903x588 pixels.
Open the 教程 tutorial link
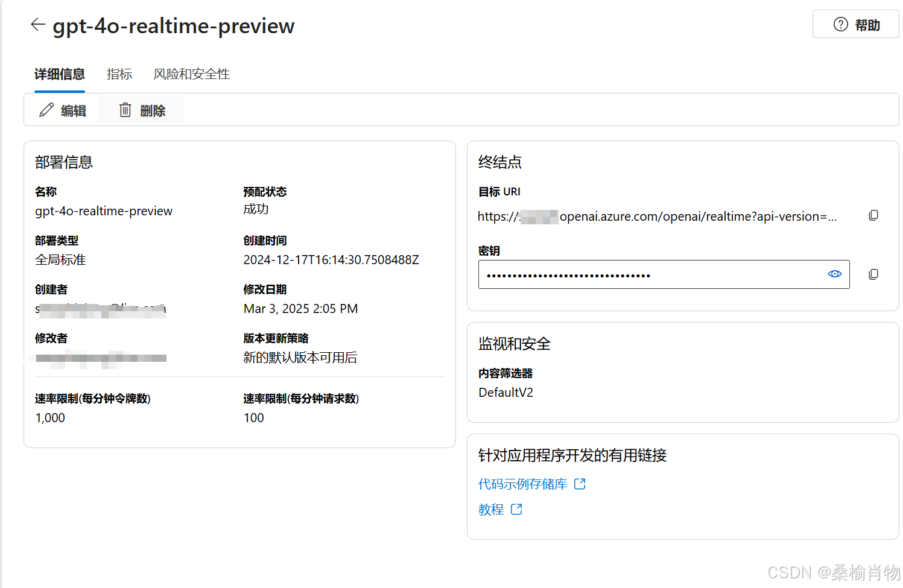click(x=500, y=510)
